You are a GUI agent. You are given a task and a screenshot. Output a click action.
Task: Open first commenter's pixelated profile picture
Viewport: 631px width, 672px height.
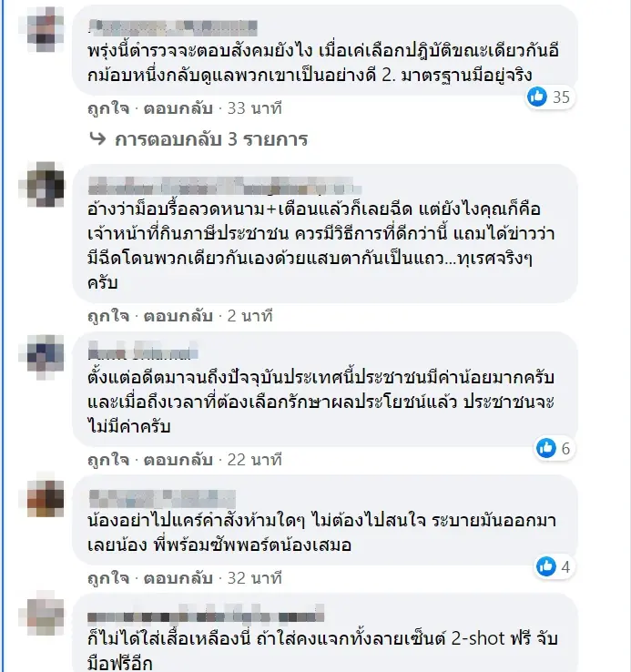click(46, 30)
